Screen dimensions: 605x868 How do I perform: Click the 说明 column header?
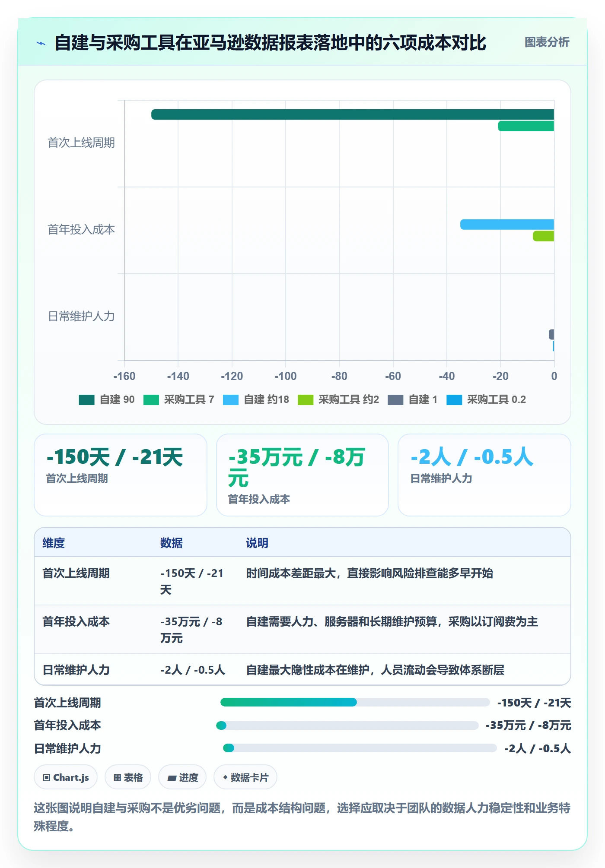(257, 543)
